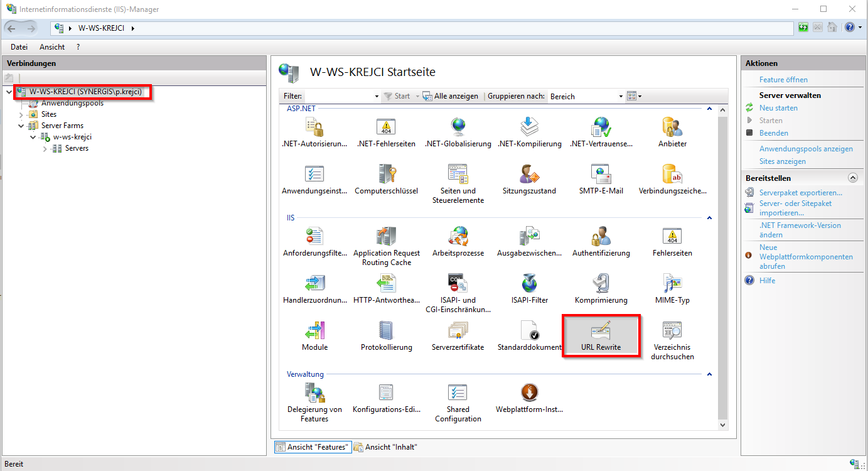Collapse the Bereitstellen section
This screenshot has height=471, width=868.
point(852,178)
